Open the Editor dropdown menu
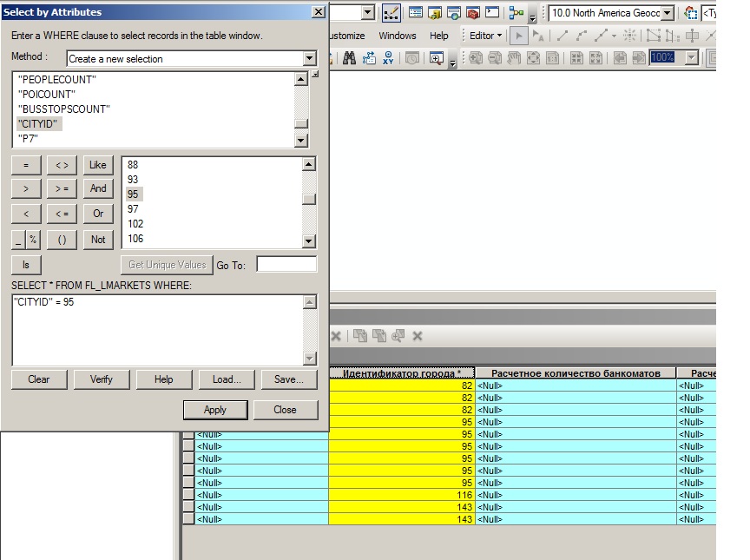The height and width of the screenshot is (560, 750). (485, 36)
